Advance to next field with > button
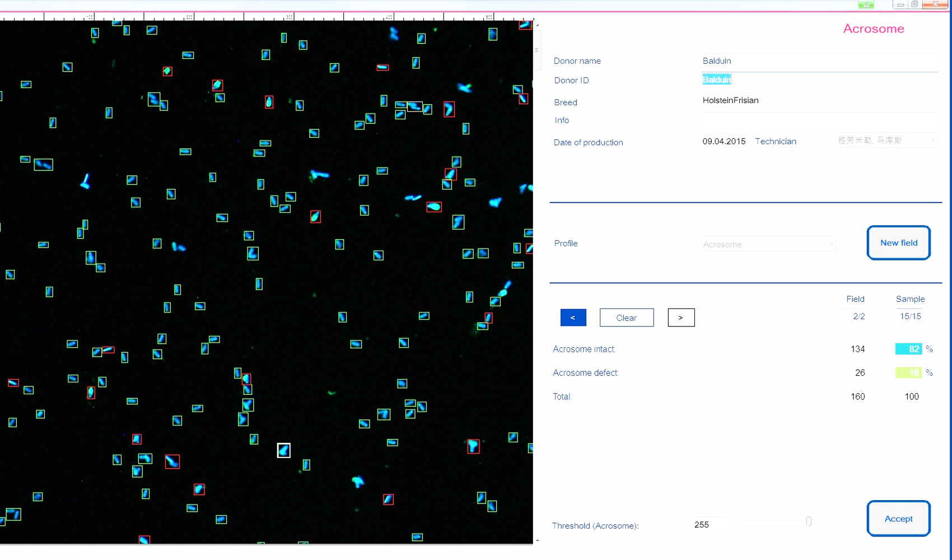 pyautogui.click(x=681, y=318)
